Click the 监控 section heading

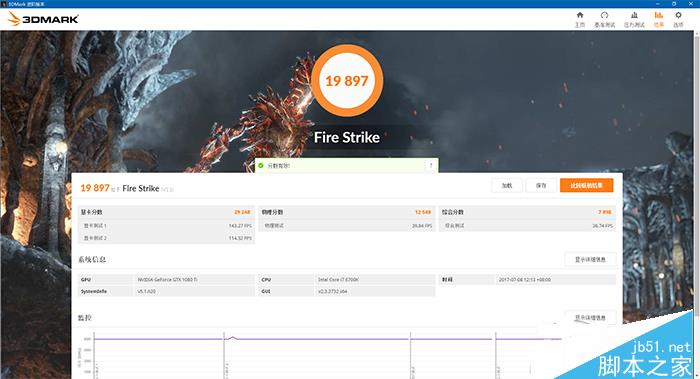point(85,317)
